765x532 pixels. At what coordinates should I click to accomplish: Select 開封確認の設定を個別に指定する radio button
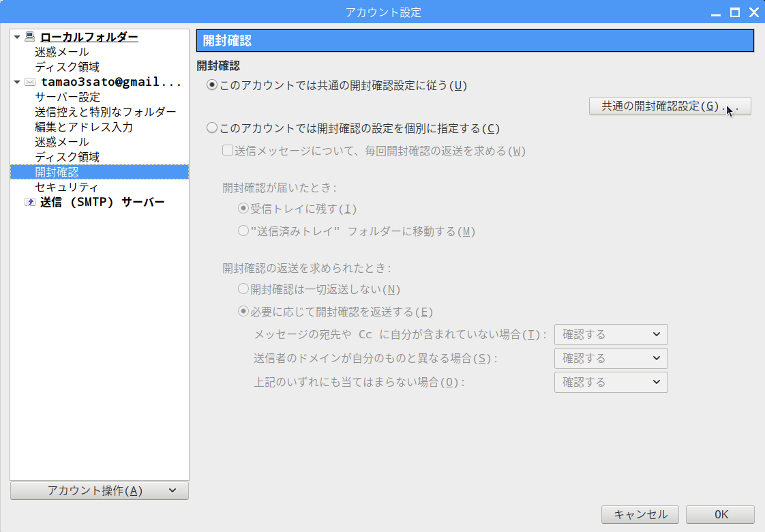coord(212,128)
